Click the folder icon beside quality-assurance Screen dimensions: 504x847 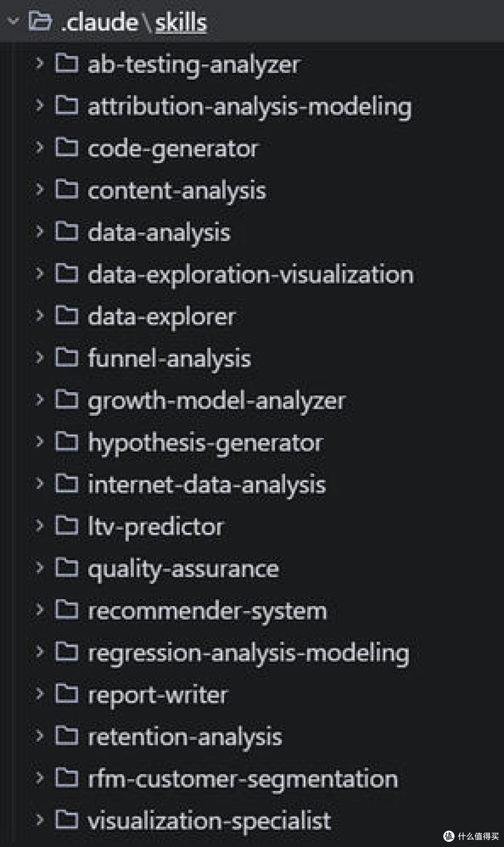[x=66, y=567]
